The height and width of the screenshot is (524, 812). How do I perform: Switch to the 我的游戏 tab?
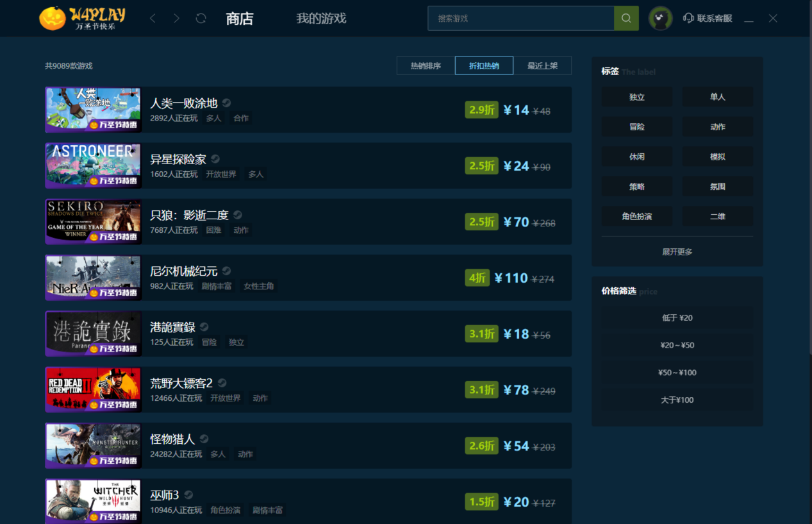point(320,19)
